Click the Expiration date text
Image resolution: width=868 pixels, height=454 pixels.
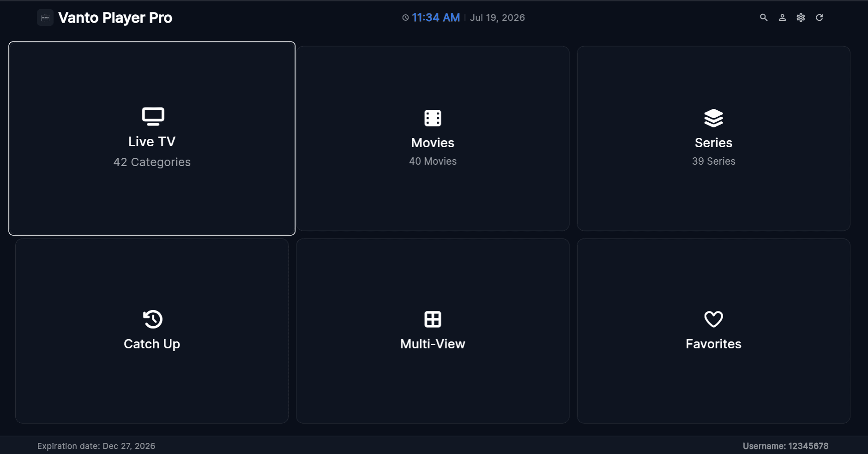point(96,446)
